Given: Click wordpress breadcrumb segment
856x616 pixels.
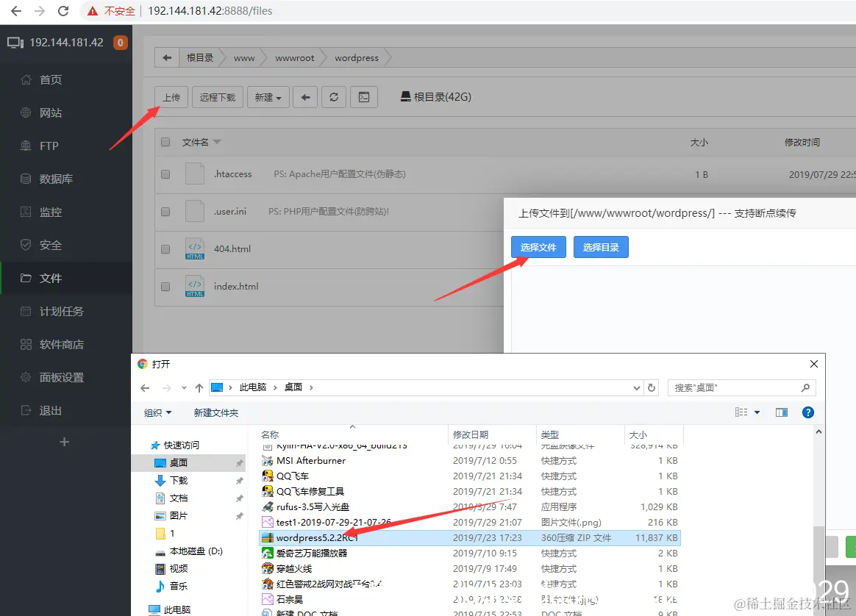Looking at the screenshot, I should click(357, 58).
